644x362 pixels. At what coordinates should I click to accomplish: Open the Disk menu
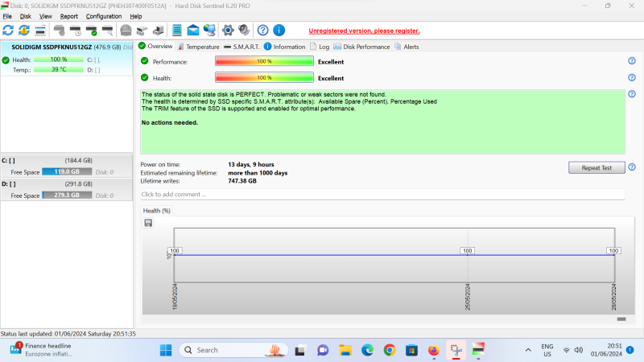tap(26, 16)
